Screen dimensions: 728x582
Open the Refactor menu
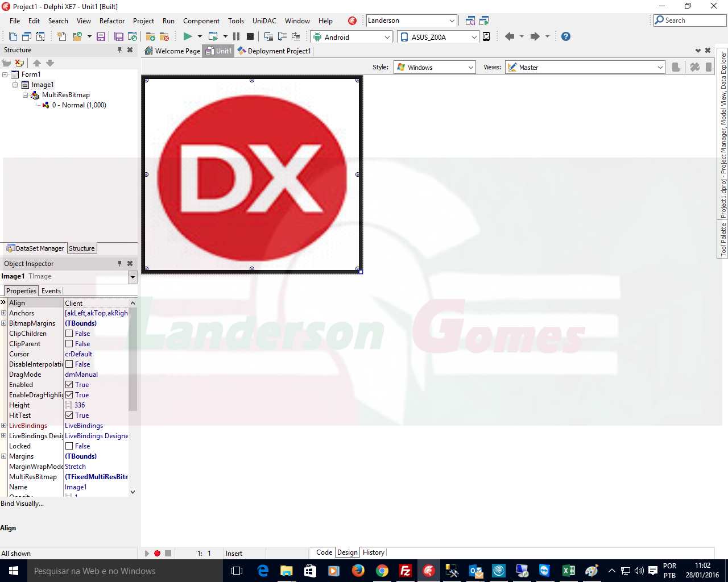coord(111,21)
